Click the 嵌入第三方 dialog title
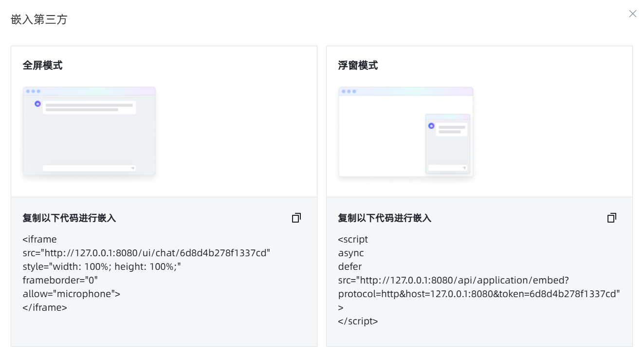 point(39,19)
